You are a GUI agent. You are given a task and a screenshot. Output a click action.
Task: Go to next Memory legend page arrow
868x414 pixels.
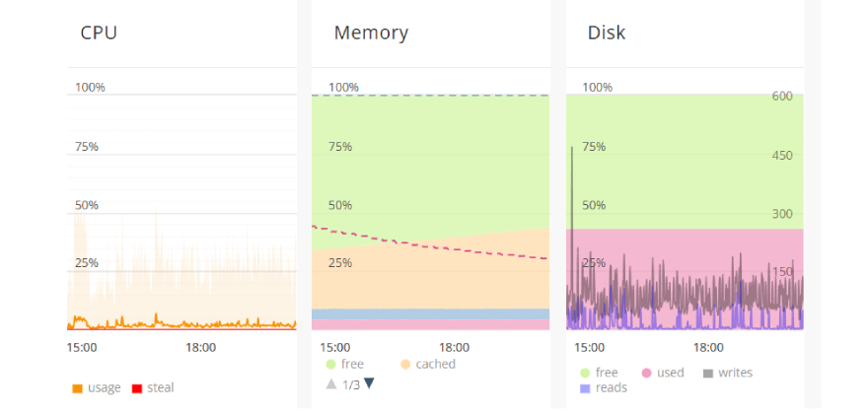(369, 383)
